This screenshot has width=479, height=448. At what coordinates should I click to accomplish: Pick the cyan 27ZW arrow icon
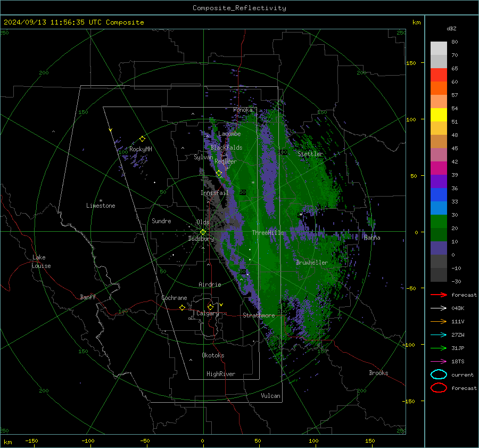pyautogui.click(x=439, y=335)
